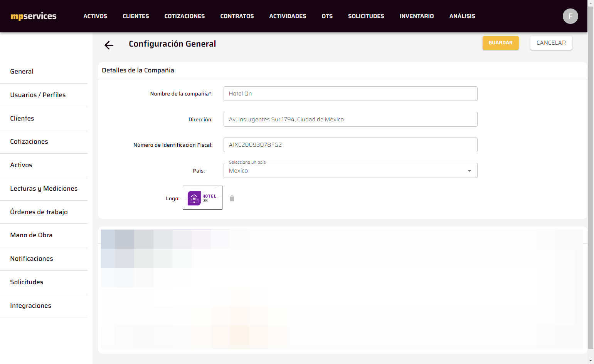Viewport: 594px width, 364px height.
Task: Open the SOLICITUDES top menu
Action: (366, 16)
